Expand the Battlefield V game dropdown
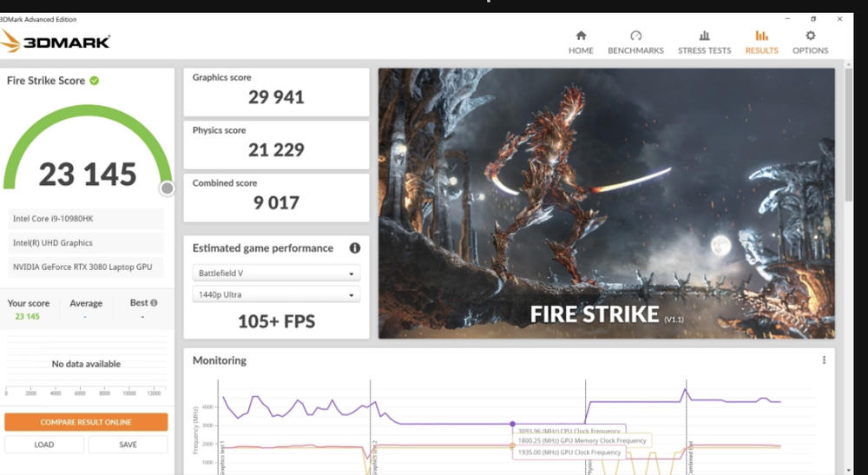Viewport: 868px width, 475px height. pos(275,274)
